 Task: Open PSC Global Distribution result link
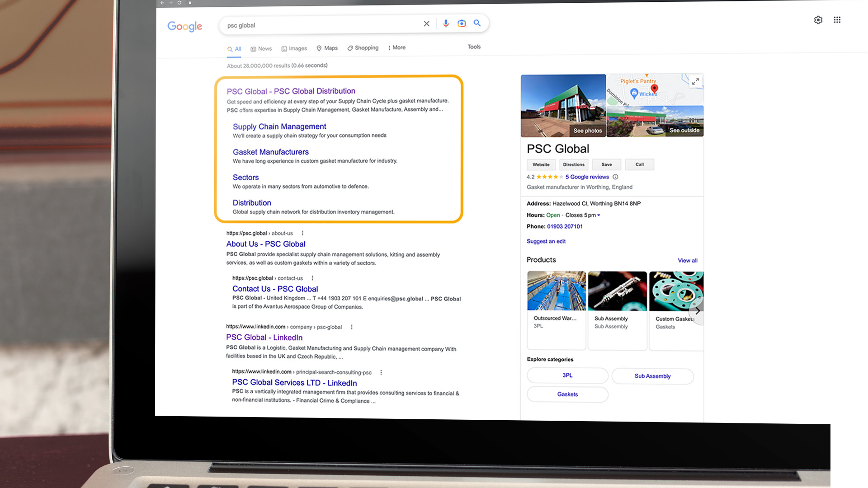click(291, 91)
